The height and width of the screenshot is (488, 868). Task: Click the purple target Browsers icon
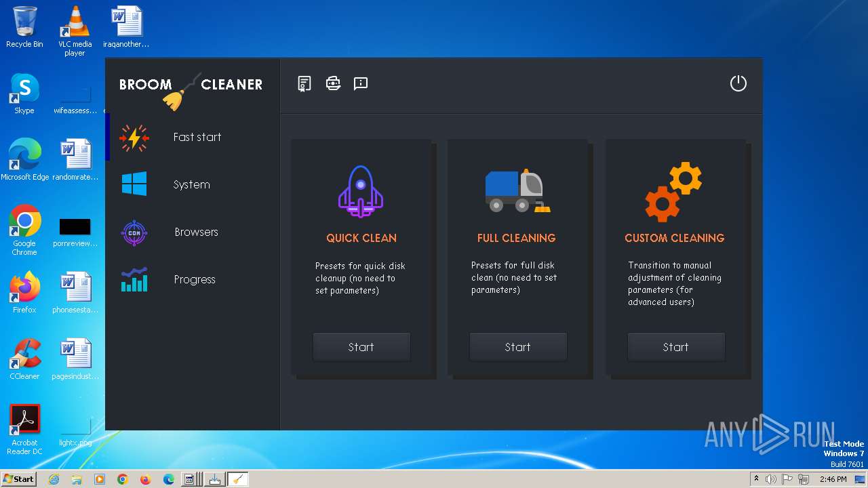pyautogui.click(x=134, y=232)
